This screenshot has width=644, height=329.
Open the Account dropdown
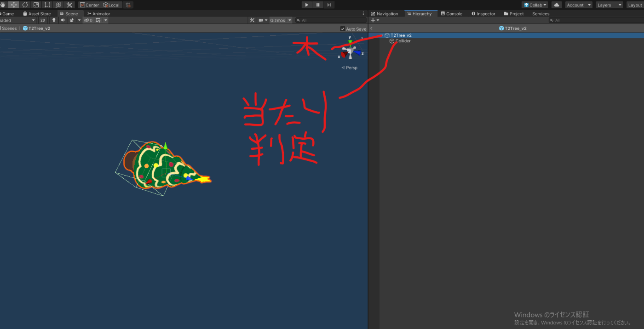578,5
